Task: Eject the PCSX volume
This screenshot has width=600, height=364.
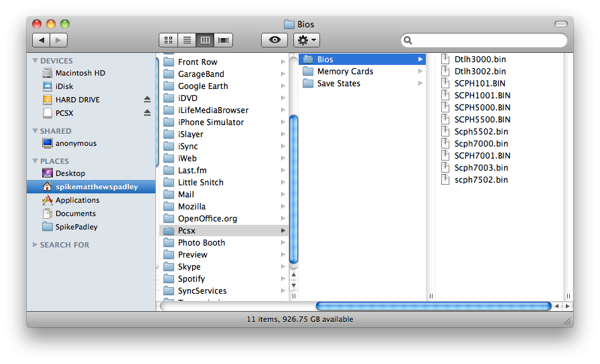Action: 147,113
